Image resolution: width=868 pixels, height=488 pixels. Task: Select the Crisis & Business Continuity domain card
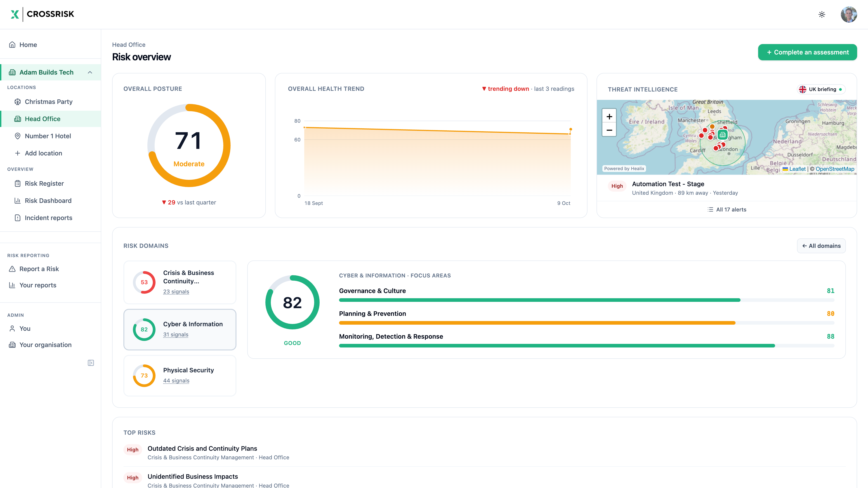click(x=180, y=282)
